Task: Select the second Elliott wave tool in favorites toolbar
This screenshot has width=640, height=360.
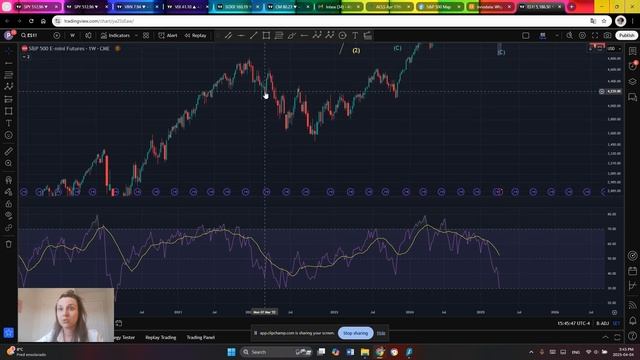Action: [x=329, y=36]
